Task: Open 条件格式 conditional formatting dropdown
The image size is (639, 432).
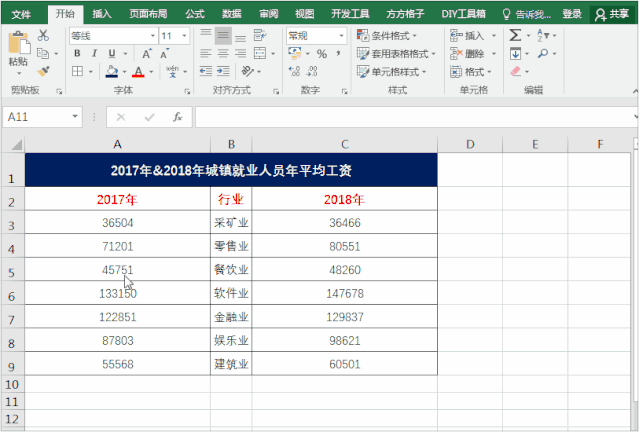Action: click(x=386, y=35)
